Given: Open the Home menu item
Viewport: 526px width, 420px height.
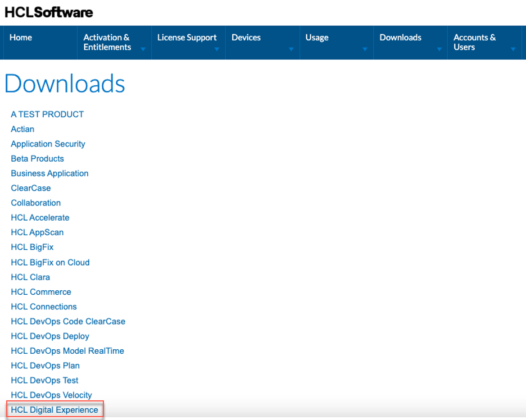Looking at the screenshot, I should click(21, 37).
